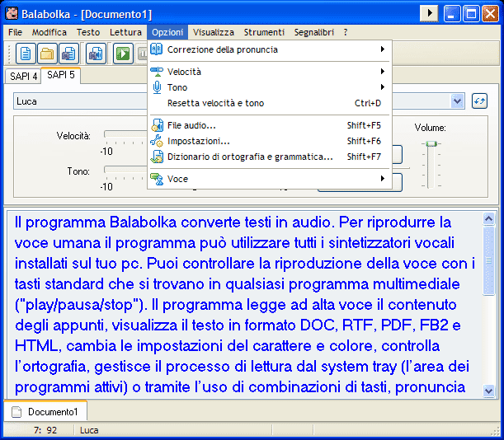Click the Tono microphone icon
The width and height of the screenshot is (504, 440).
point(157,87)
